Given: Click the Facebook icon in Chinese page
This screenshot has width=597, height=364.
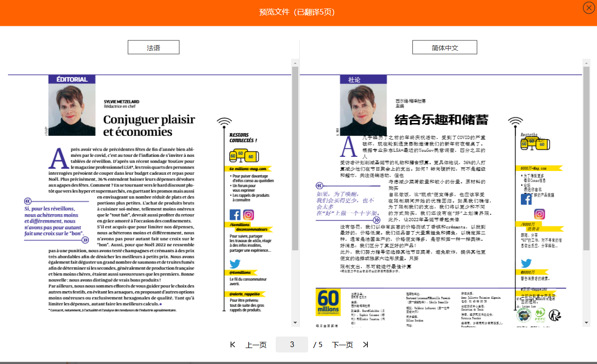Looking at the screenshot, I should tap(526, 199).
